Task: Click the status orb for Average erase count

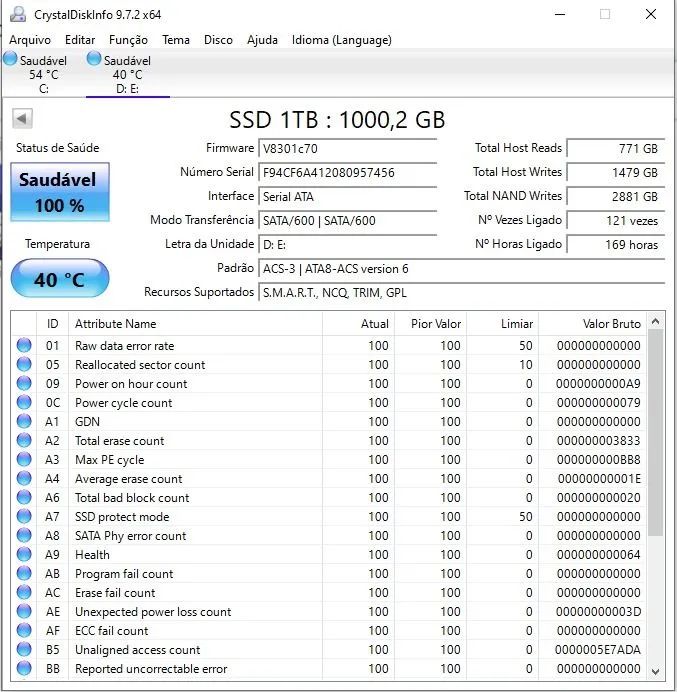Action: tap(24, 478)
